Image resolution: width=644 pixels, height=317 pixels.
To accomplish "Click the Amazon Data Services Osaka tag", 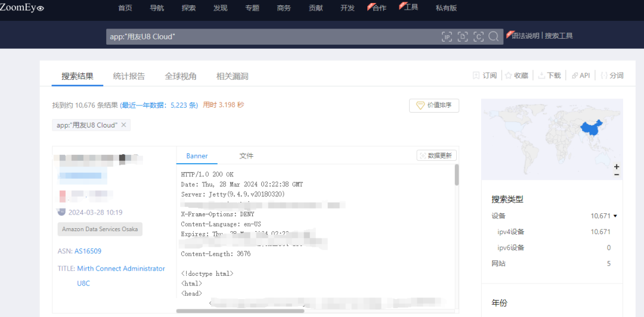I will point(100,229).
